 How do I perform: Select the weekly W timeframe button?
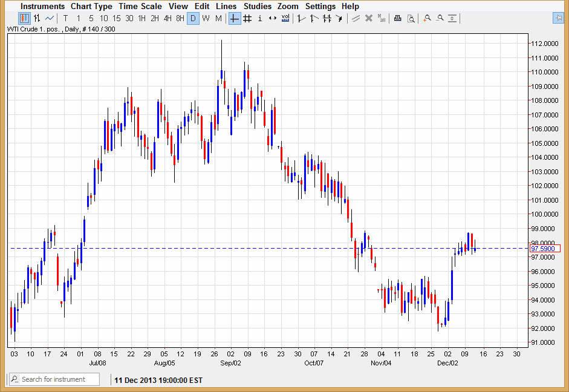click(206, 18)
